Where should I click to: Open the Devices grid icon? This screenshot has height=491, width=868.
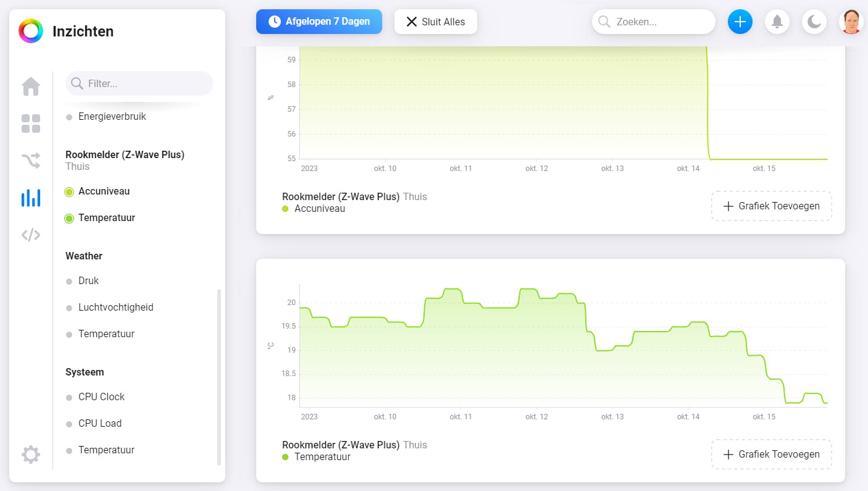pos(31,124)
